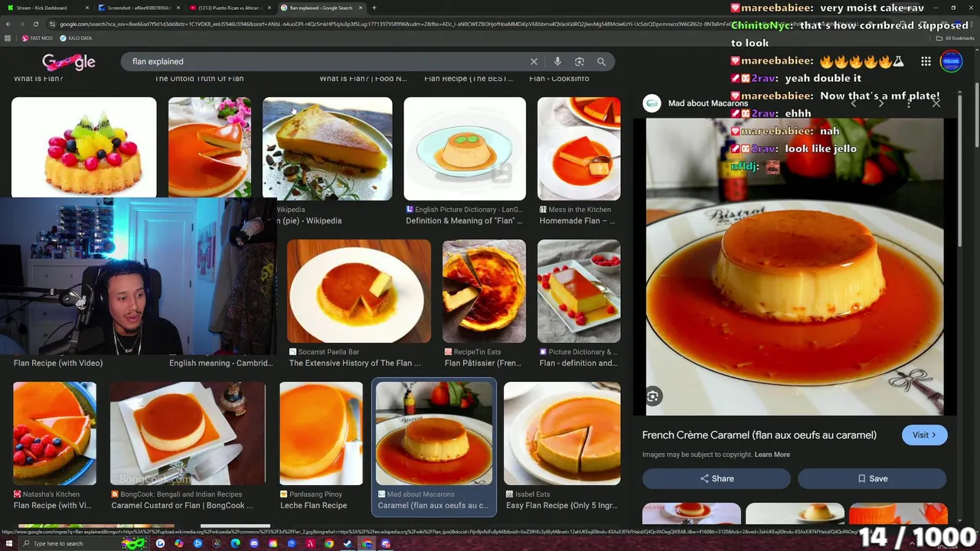Open a new browser tab

374,8
